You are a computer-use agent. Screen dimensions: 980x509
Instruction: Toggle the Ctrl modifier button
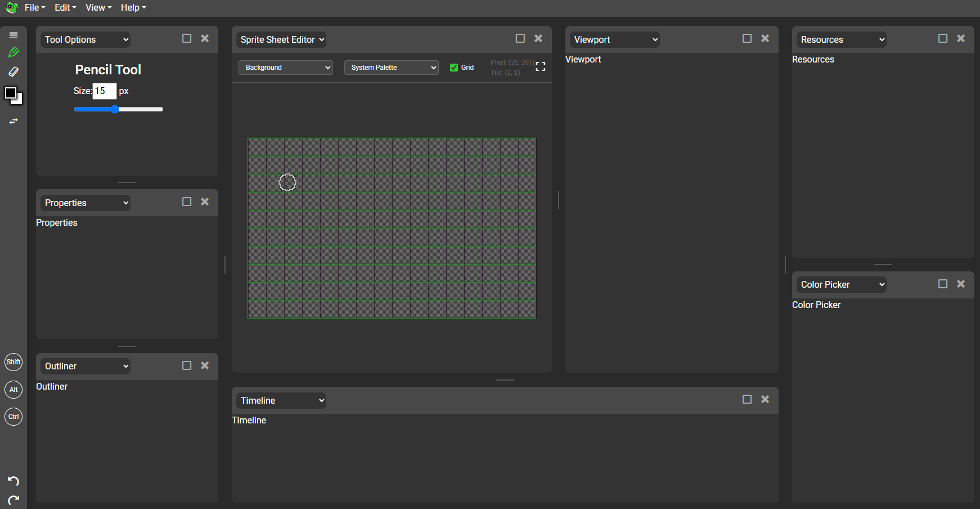click(x=14, y=417)
